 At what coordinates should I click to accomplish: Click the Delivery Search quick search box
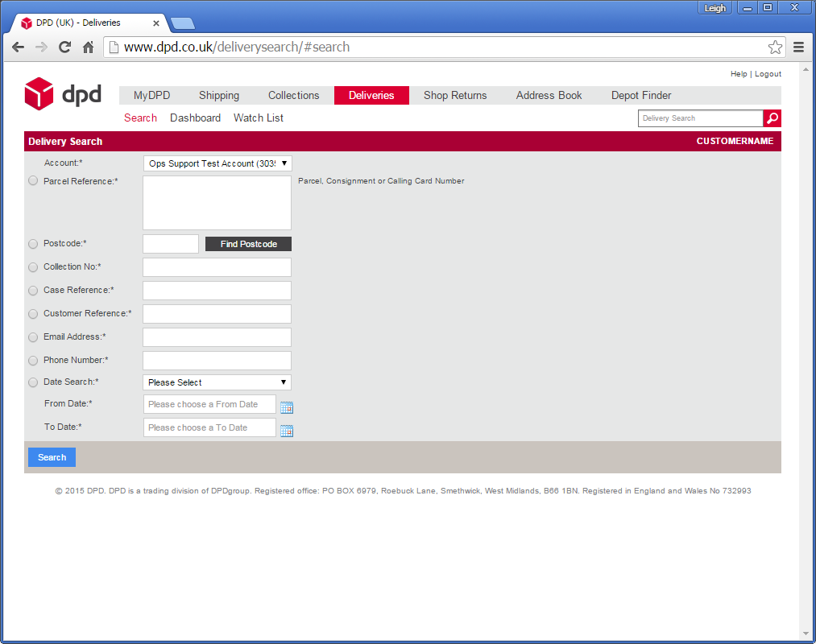[701, 118]
